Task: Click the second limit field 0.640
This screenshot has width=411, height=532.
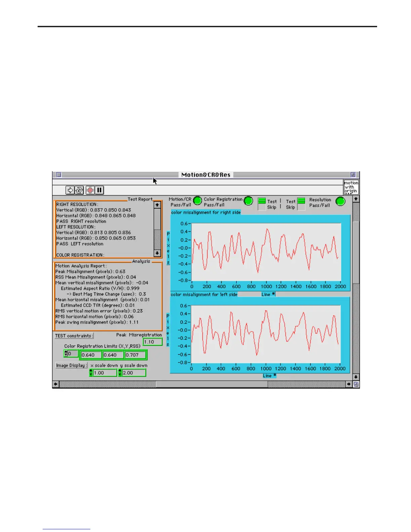Action: point(113,355)
